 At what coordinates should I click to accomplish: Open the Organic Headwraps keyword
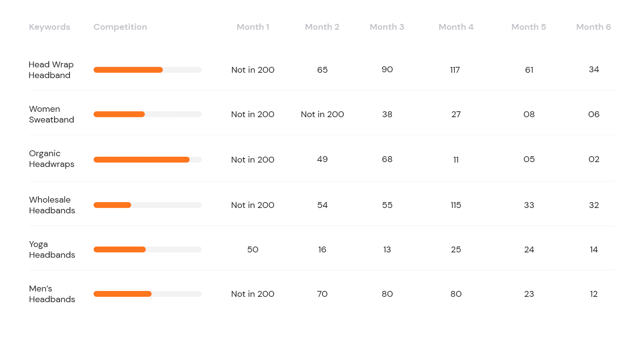[x=51, y=159]
